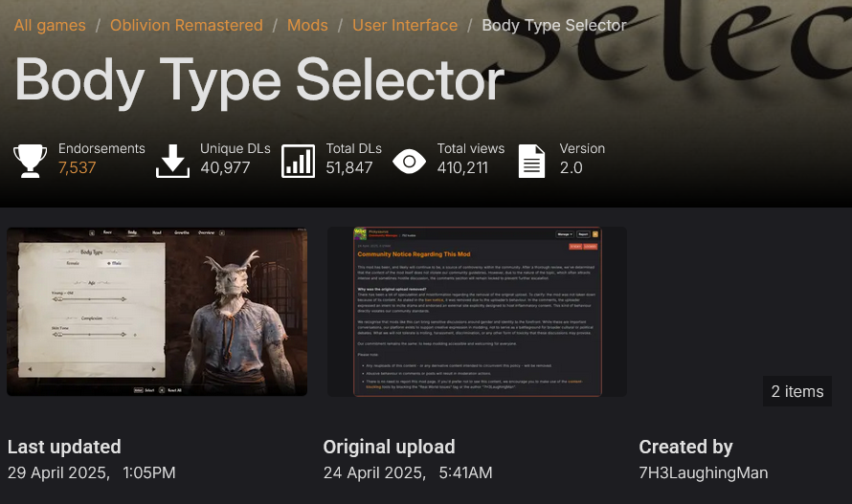Click the Endorsements label
This screenshot has height=504, width=852.
click(101, 148)
